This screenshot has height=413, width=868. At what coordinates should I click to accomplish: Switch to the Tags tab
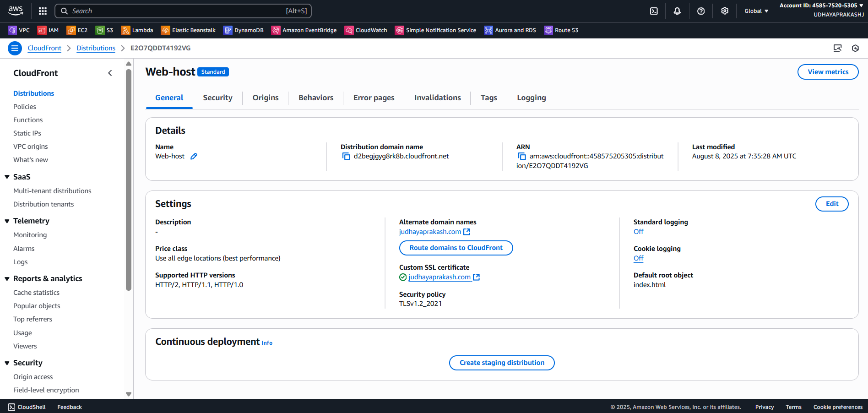[x=488, y=98]
